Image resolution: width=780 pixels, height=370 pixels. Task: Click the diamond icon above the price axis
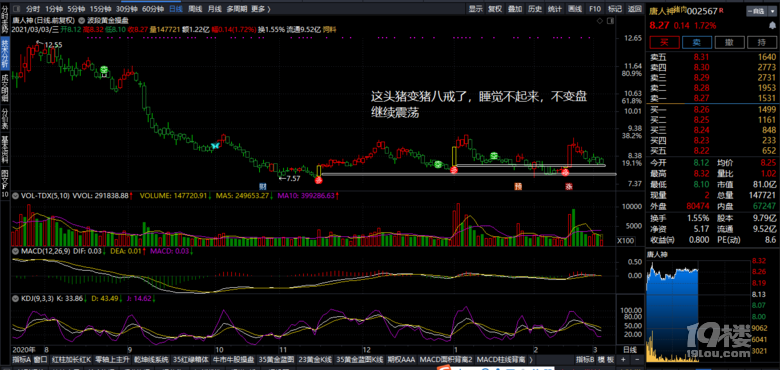[600, 21]
